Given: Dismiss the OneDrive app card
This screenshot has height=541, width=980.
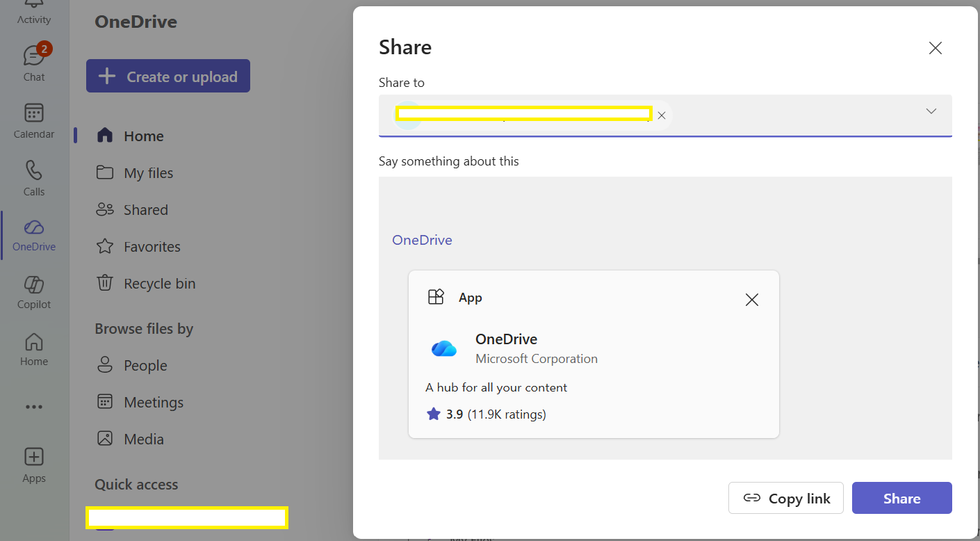Looking at the screenshot, I should pyautogui.click(x=751, y=300).
